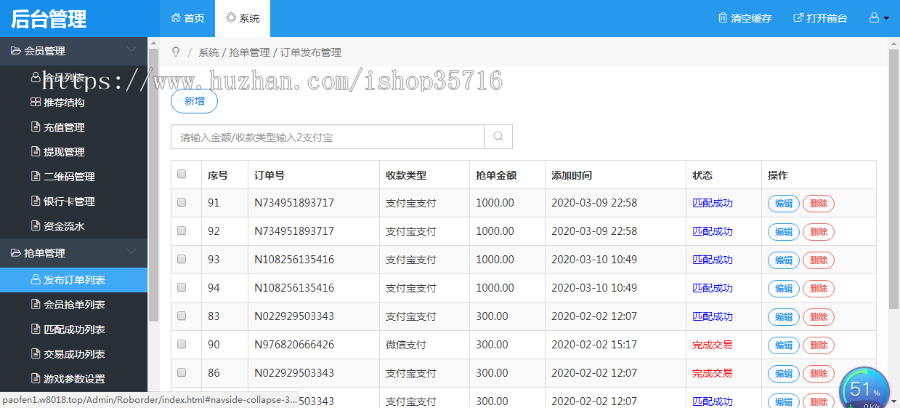This screenshot has width=900, height=408.
Task: Click the document icon beside 二维码管理
Action: (x=35, y=176)
